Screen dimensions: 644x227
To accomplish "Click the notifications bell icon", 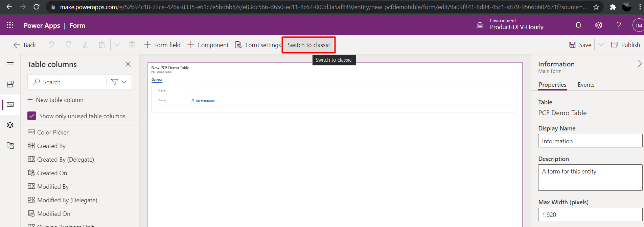I will pyautogui.click(x=578, y=25).
